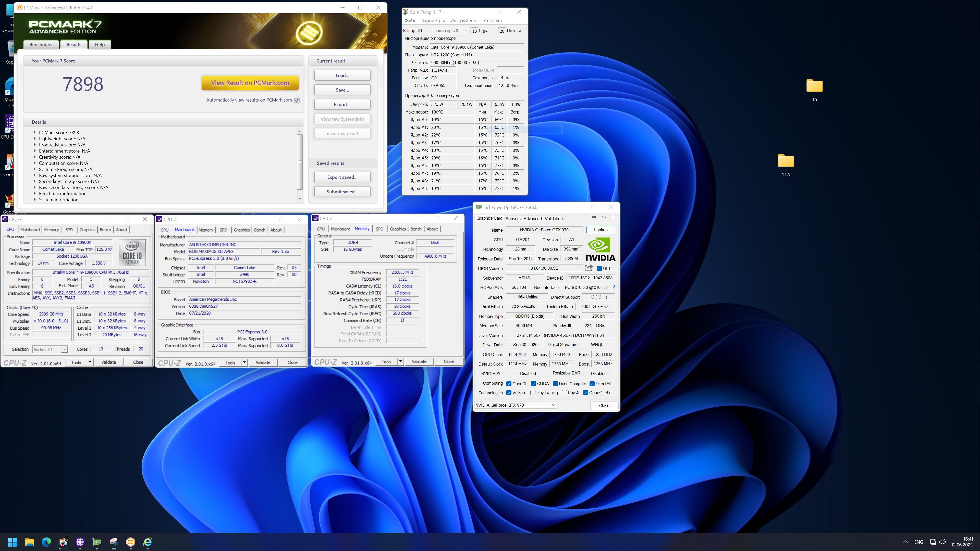980x551 pixels.
Task: Expand the Benchmark information row
Action: [x=35, y=194]
